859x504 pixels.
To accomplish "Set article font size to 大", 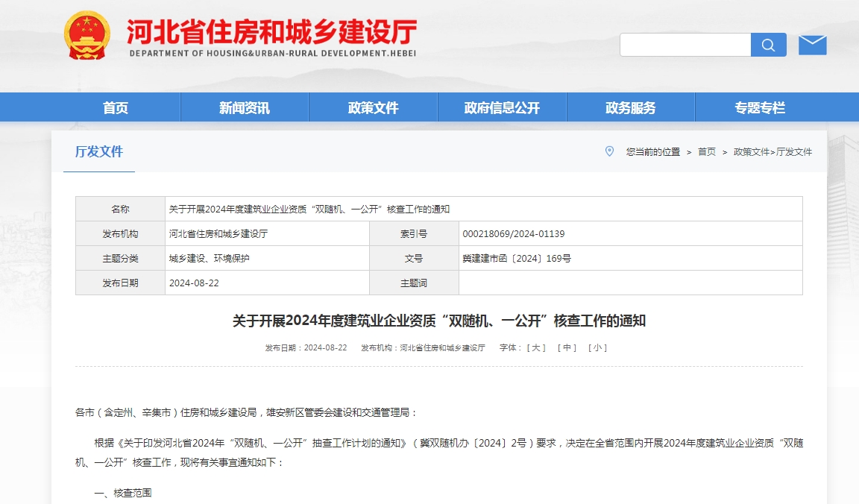I will (538, 347).
